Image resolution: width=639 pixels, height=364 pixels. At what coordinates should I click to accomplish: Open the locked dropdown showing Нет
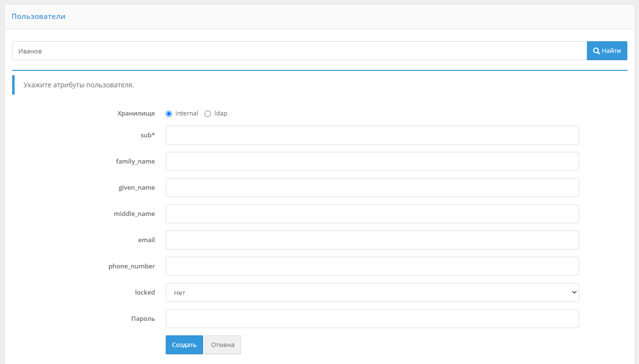click(x=372, y=293)
